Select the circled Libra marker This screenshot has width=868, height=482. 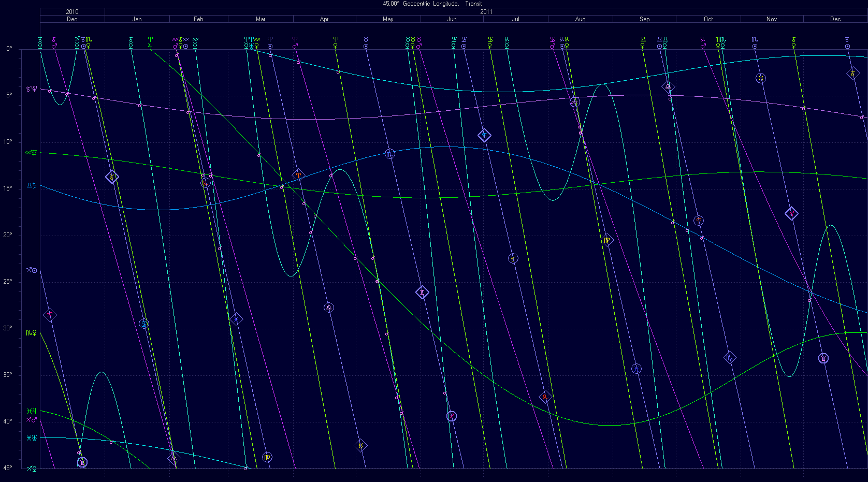click(329, 308)
